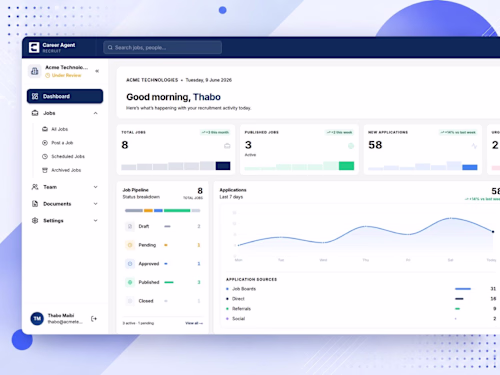Click the Archived Jobs archive icon
Viewport: 500px width, 375px height.
point(45,170)
